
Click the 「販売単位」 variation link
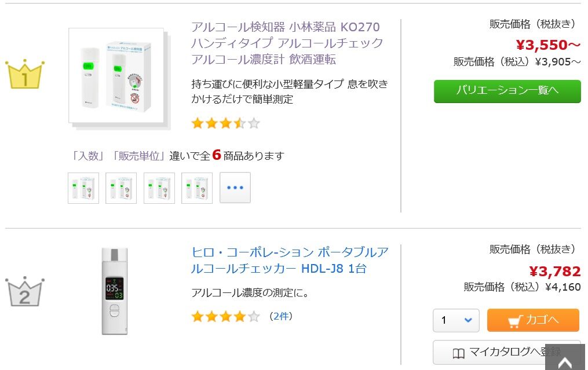140,156
